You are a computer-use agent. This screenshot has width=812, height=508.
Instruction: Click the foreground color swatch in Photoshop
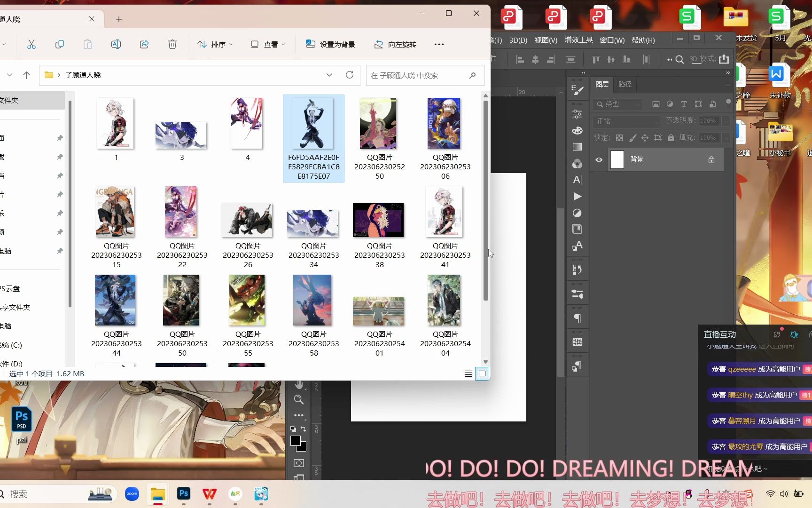click(x=296, y=441)
